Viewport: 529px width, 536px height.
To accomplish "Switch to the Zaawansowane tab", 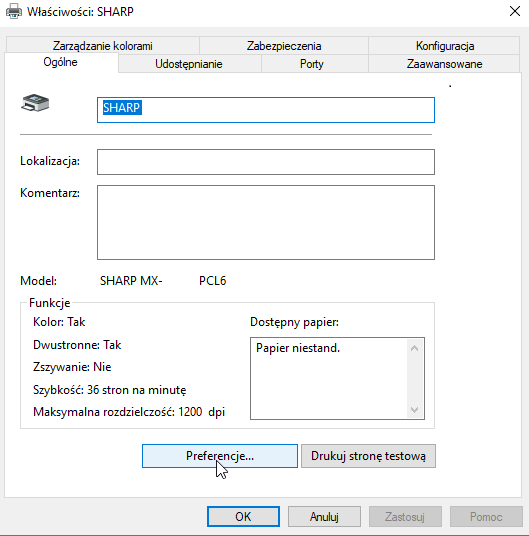I will coord(444,64).
